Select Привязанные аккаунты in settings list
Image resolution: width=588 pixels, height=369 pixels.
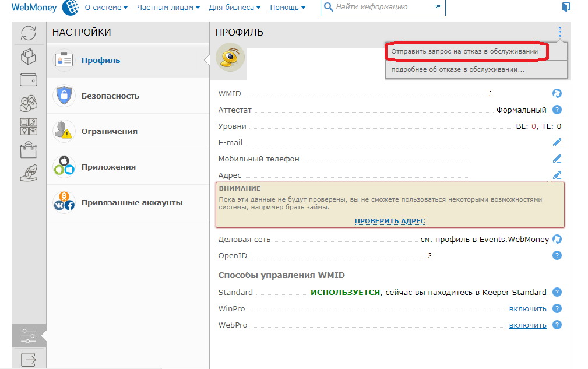coord(128,203)
